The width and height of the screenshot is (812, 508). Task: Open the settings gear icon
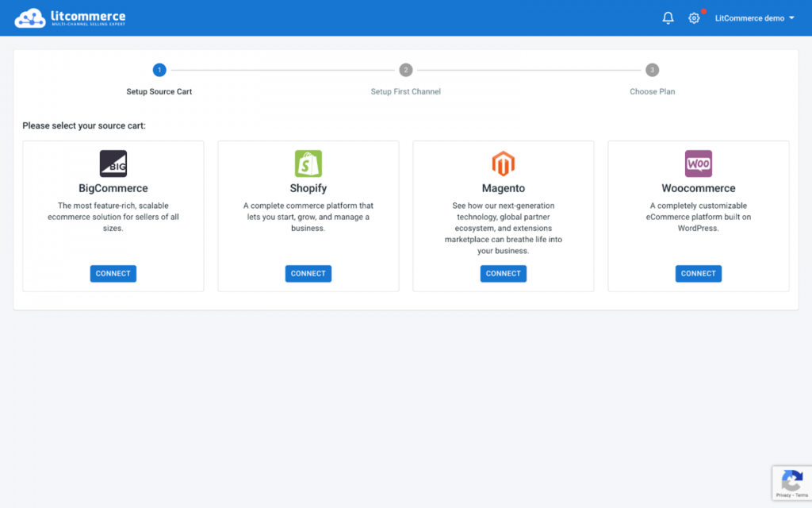[x=694, y=18]
